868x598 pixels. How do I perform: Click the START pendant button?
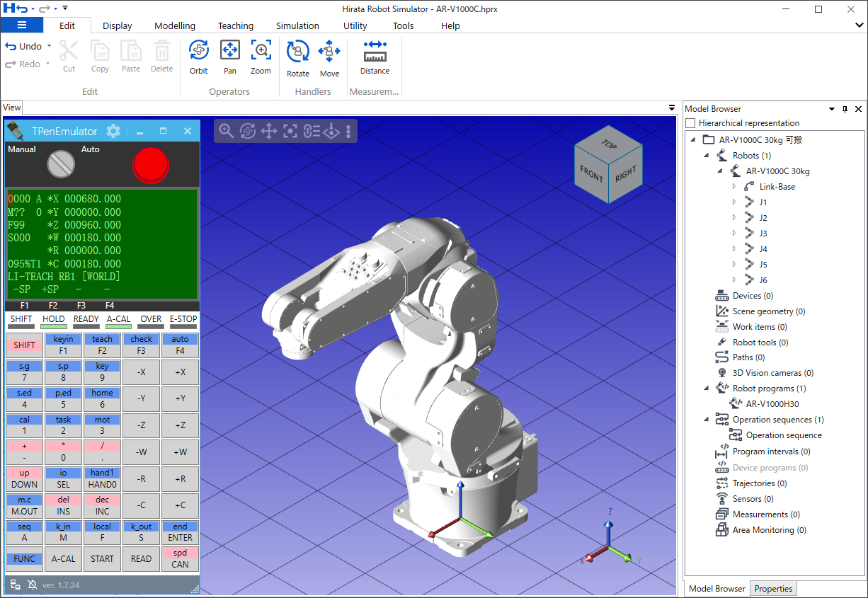[x=102, y=559]
